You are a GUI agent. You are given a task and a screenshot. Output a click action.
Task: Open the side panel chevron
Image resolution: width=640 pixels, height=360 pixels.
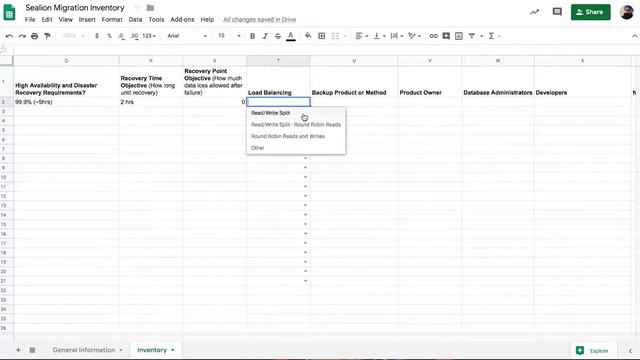pyautogui.click(x=630, y=351)
